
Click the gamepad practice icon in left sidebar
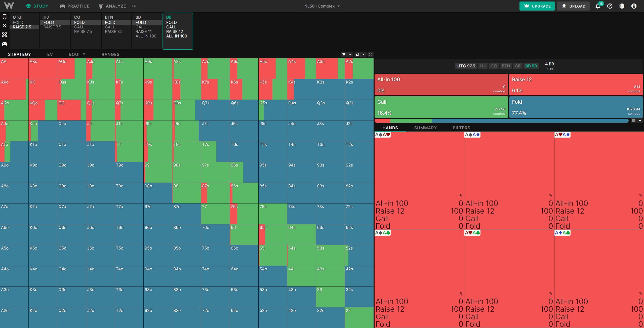point(5,44)
